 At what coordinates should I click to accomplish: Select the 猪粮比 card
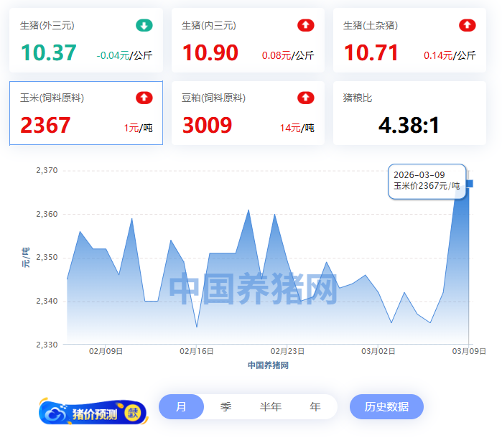tap(409, 113)
